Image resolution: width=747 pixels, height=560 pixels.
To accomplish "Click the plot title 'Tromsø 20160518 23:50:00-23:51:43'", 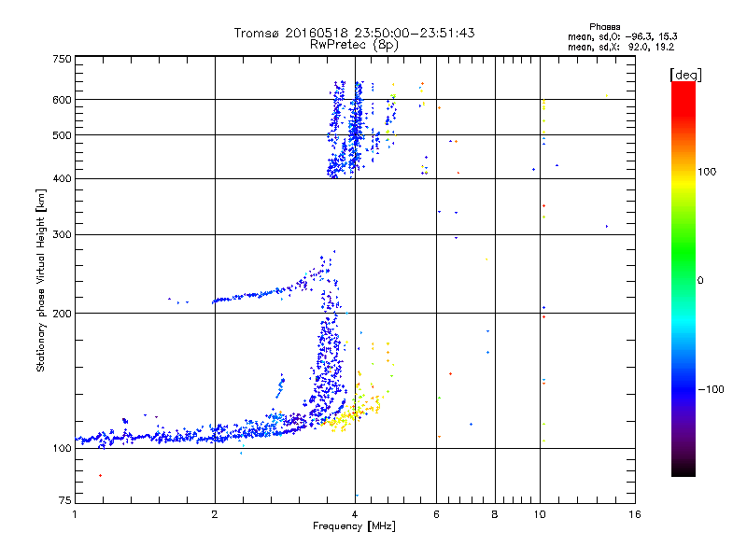I will click(x=354, y=33).
